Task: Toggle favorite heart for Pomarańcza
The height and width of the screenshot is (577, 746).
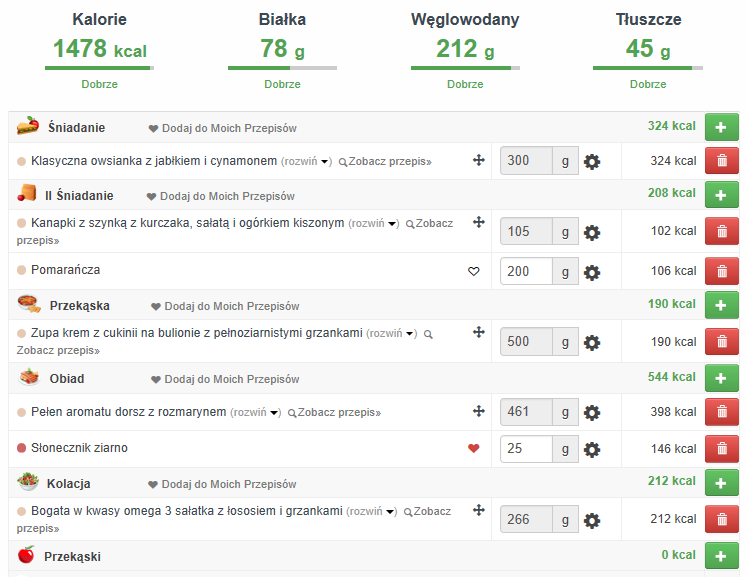Action: pyautogui.click(x=473, y=271)
